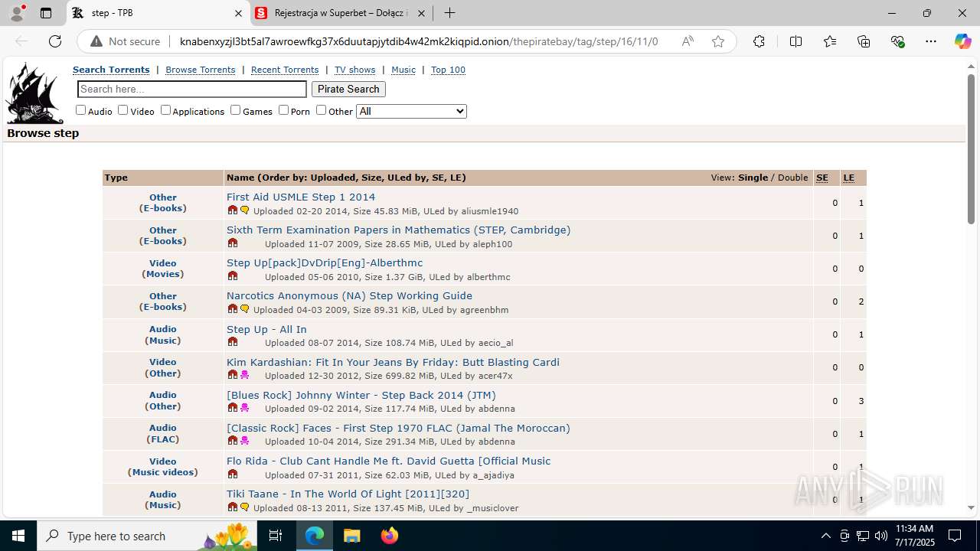Switch to Rejestracja w Superbet tab
980x551 pixels.
[x=341, y=13]
